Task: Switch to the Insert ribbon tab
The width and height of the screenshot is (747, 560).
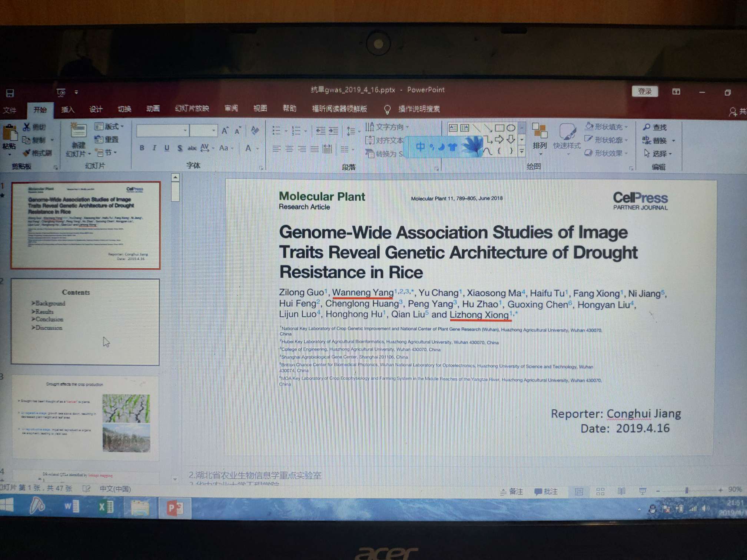Action: [68, 109]
